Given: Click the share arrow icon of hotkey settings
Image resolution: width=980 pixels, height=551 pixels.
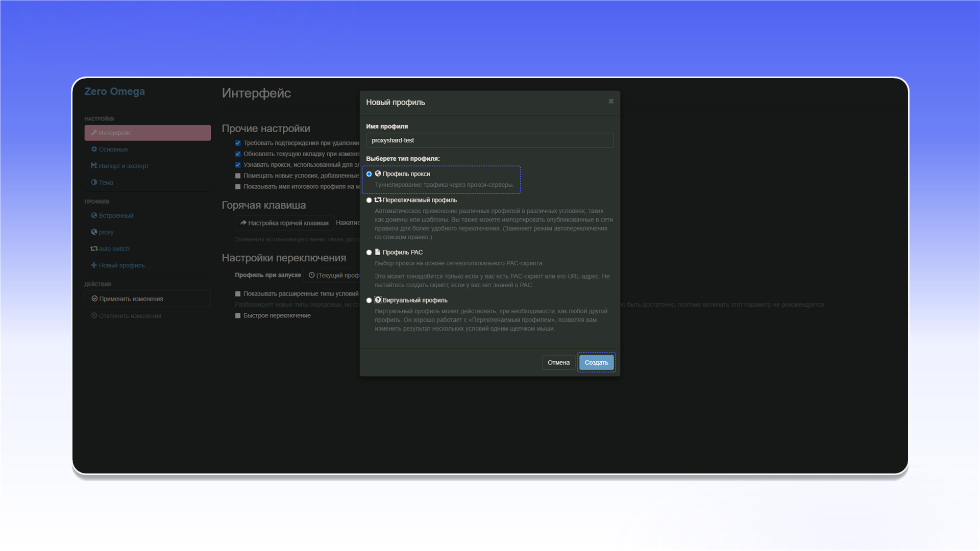Looking at the screenshot, I should (243, 223).
